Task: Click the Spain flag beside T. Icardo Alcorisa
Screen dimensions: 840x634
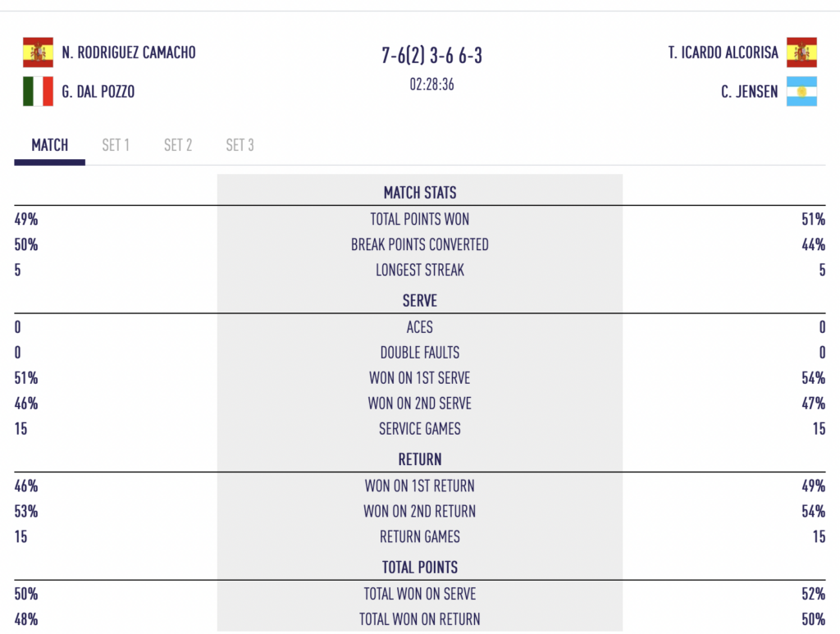Action: pyautogui.click(x=801, y=52)
